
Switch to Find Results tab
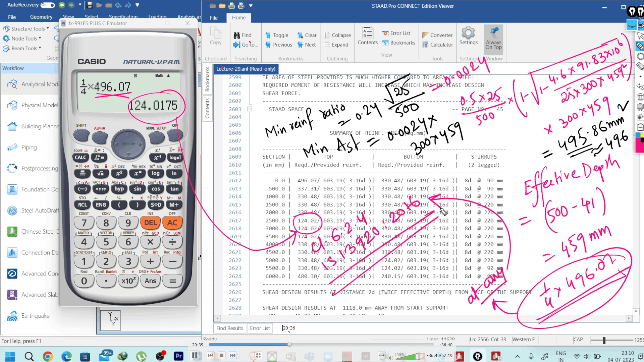click(230, 328)
